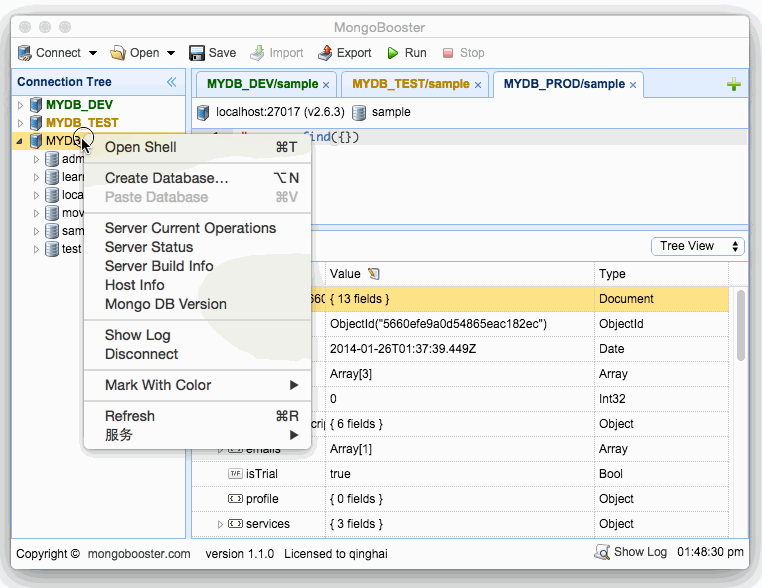Click the Open folder icon
This screenshot has width=762, height=588.
point(118,52)
